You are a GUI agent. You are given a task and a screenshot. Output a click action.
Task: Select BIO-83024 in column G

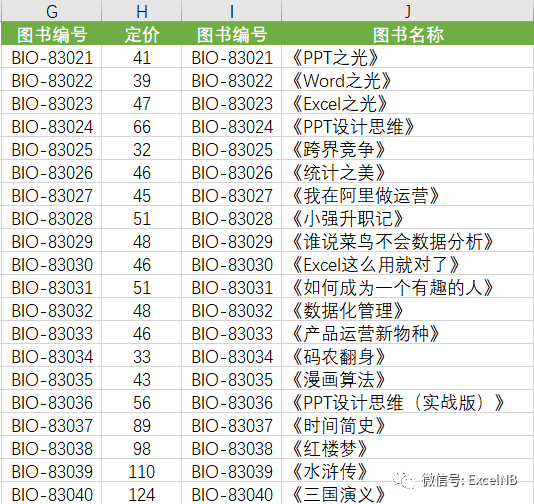(x=51, y=126)
